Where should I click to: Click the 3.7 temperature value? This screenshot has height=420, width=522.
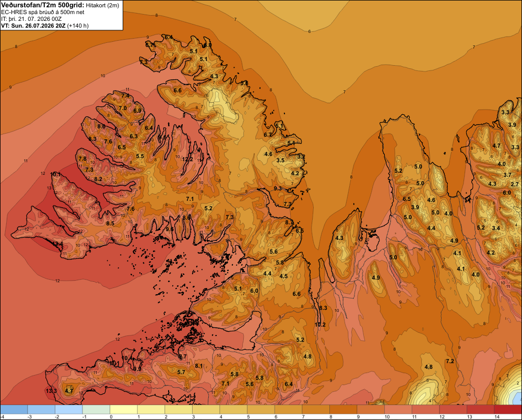[x=507, y=175]
